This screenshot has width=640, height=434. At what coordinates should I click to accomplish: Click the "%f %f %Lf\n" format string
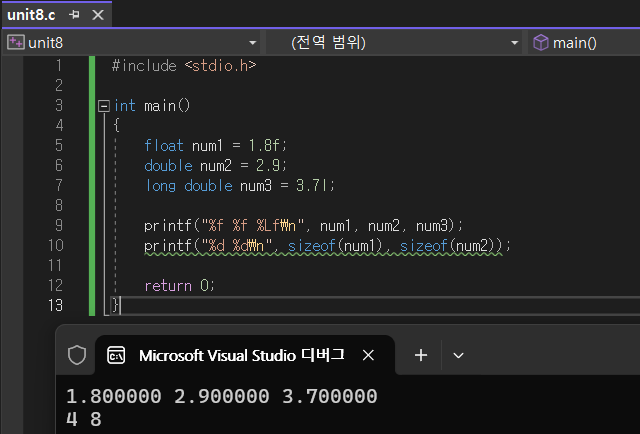pyautogui.click(x=252, y=226)
